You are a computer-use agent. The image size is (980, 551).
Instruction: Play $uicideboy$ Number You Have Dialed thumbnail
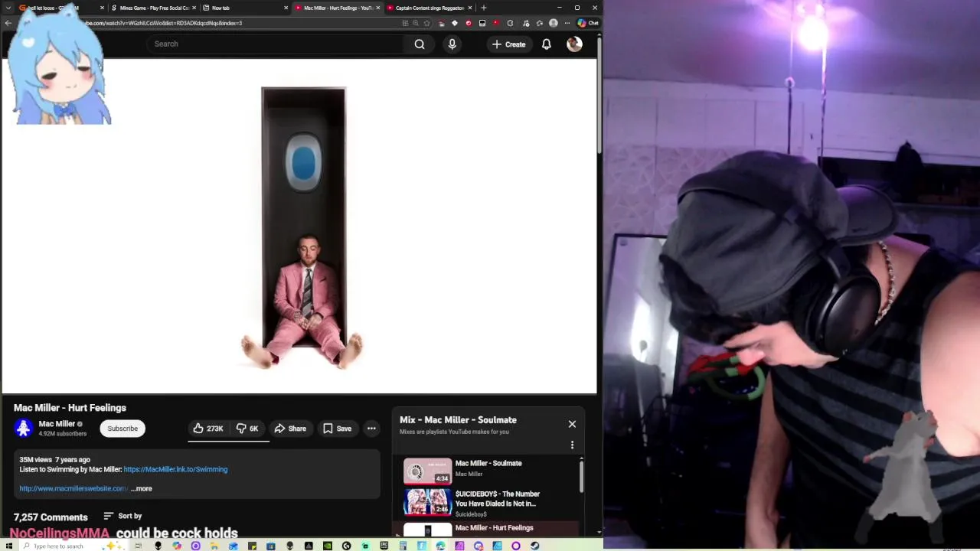pyautogui.click(x=427, y=502)
